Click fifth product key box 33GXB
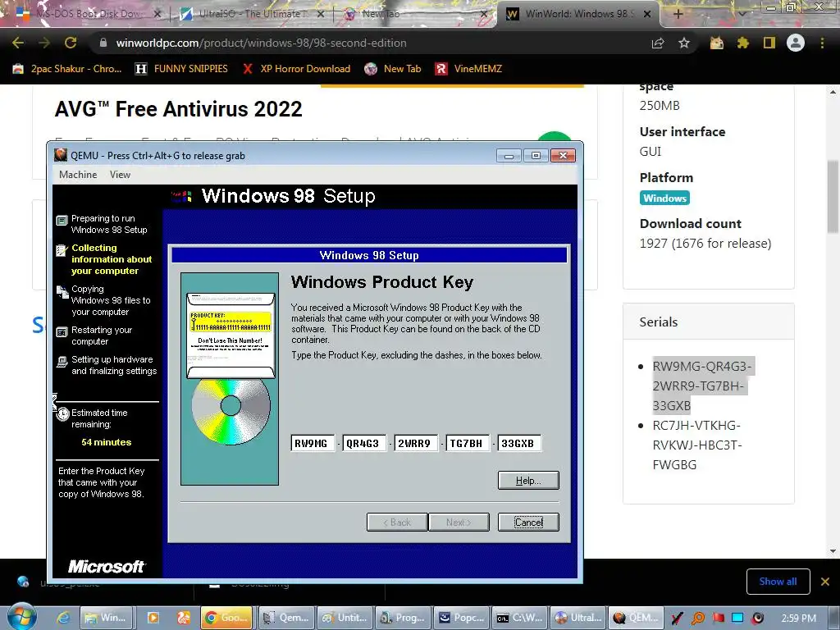Screen dimensions: 840x630 (x=518, y=443)
